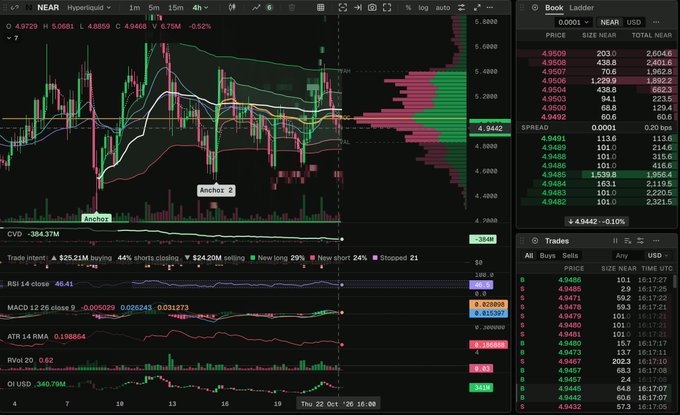Click the trash icon to delete drawings

coord(292,7)
